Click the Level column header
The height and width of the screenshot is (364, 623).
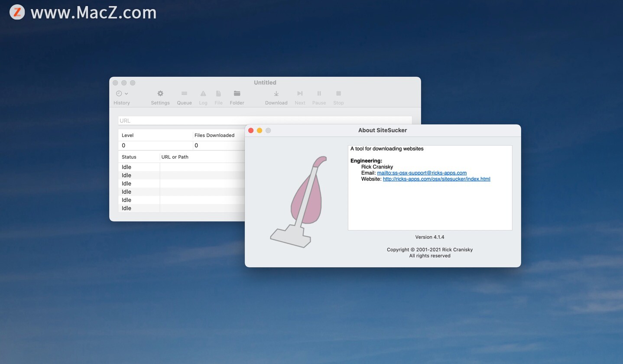coord(127,135)
